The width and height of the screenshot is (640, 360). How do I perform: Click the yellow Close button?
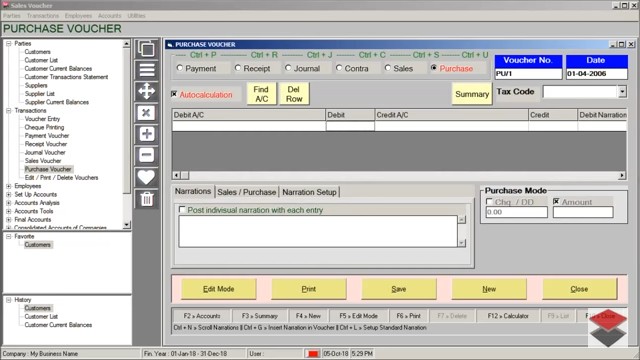coord(579,289)
